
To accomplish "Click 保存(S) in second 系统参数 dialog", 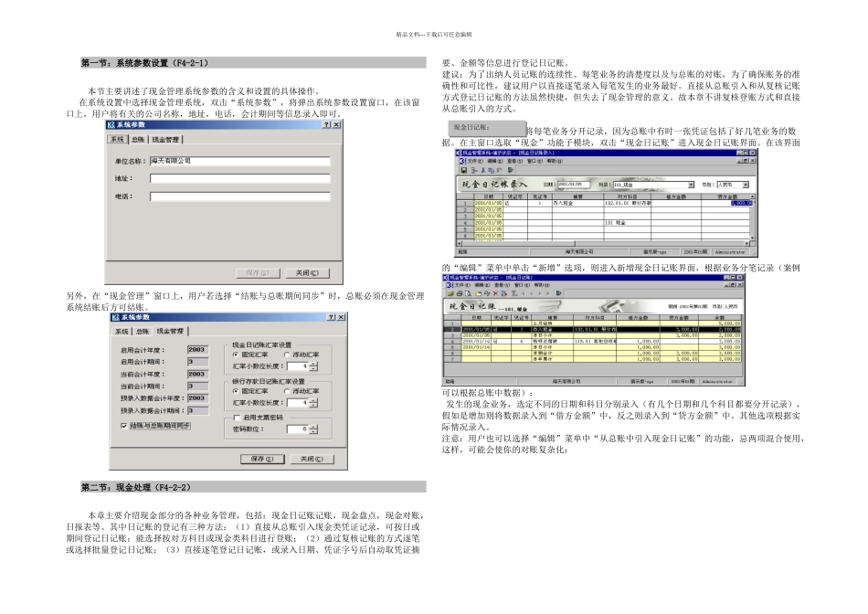I will coord(262,459).
